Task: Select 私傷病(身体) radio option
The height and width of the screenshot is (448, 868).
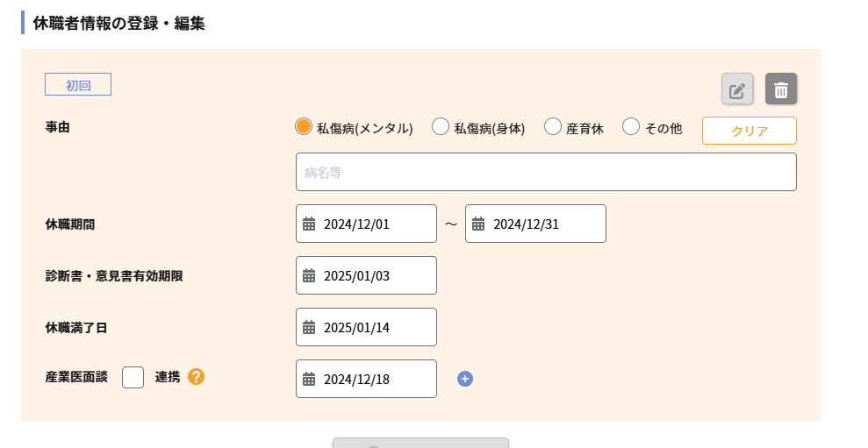Action: tap(440, 126)
